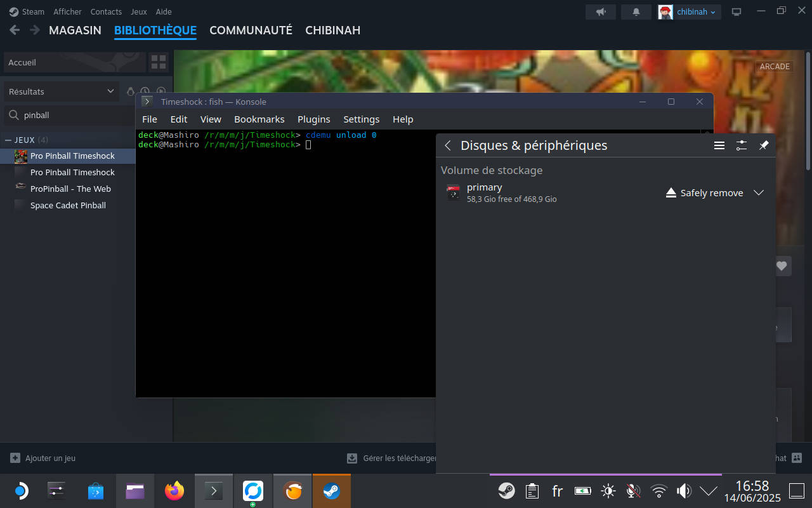Click Safely remove for primary volume
This screenshot has width=812, height=508.
coord(704,193)
